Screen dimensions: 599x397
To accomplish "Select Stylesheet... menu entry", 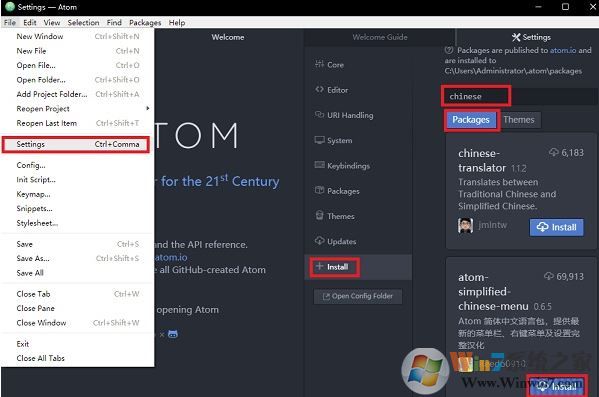I will click(78, 223).
